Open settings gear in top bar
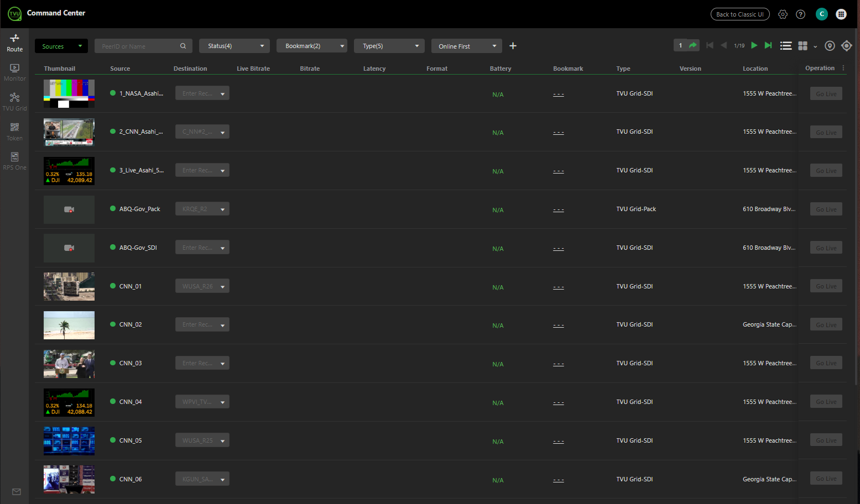 pos(783,14)
